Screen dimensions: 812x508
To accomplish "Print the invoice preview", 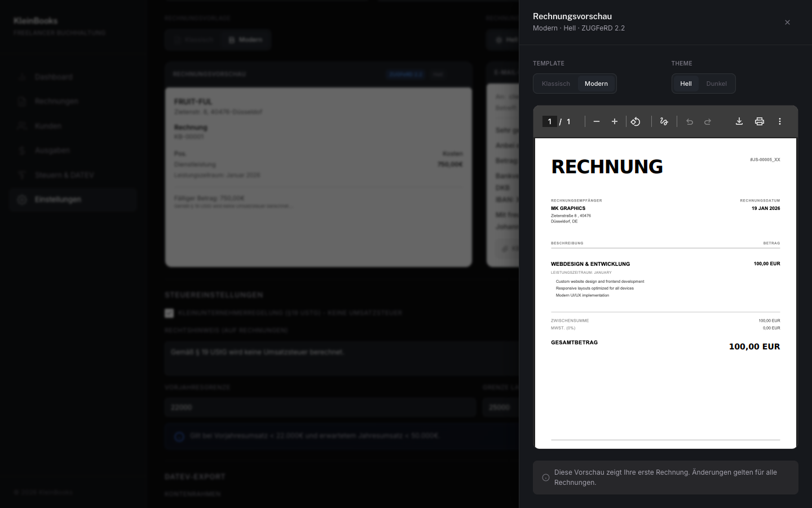I will (760, 121).
